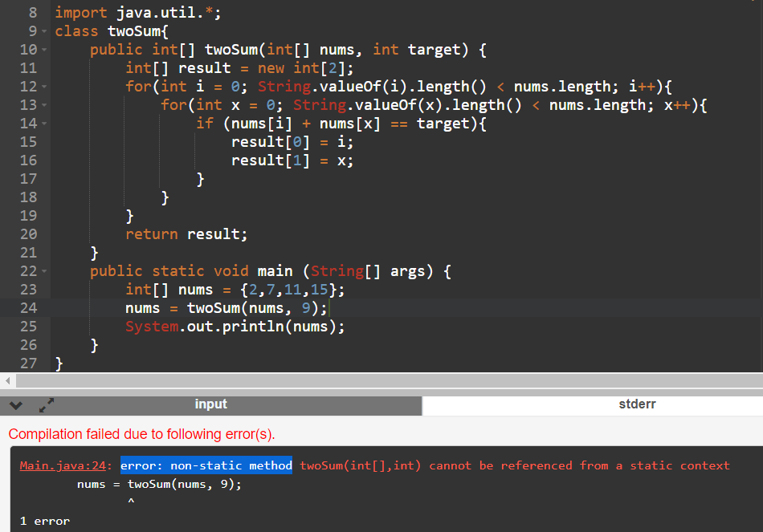Click line number 20 in the gutter

click(29, 234)
